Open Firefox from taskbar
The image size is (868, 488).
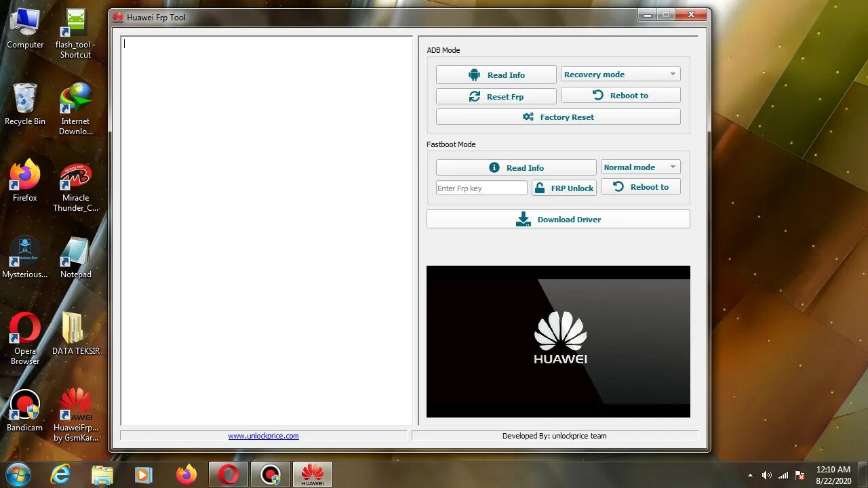click(x=186, y=474)
